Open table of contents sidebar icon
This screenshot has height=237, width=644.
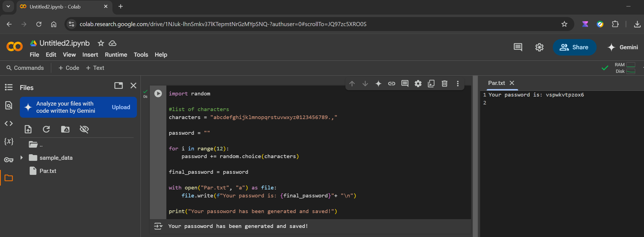click(x=9, y=87)
